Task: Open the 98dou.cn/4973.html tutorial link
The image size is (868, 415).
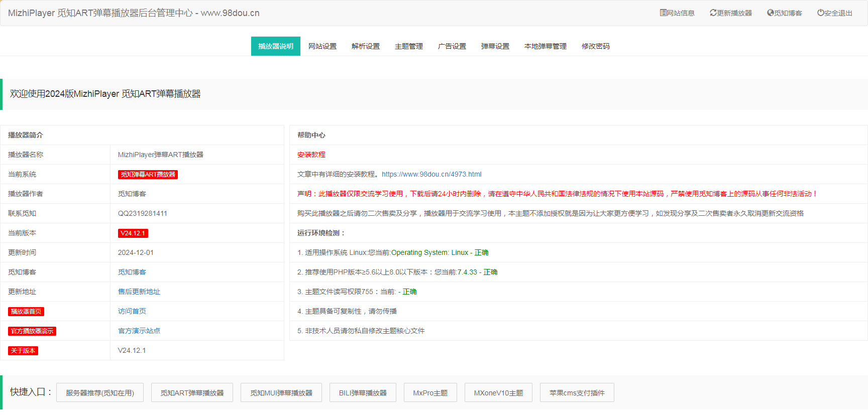Action: pos(431,174)
